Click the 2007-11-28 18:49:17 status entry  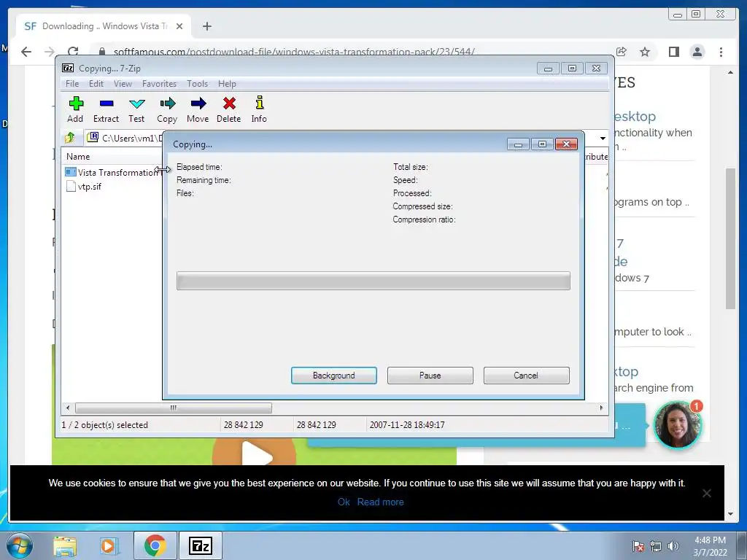pos(407,425)
